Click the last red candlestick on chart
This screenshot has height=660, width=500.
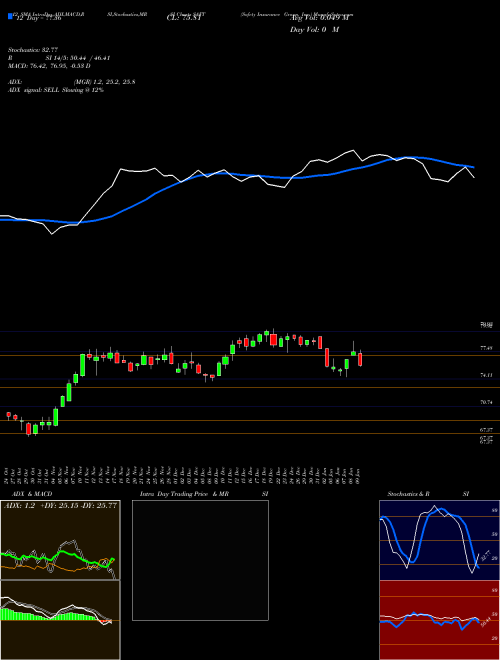tap(360, 359)
